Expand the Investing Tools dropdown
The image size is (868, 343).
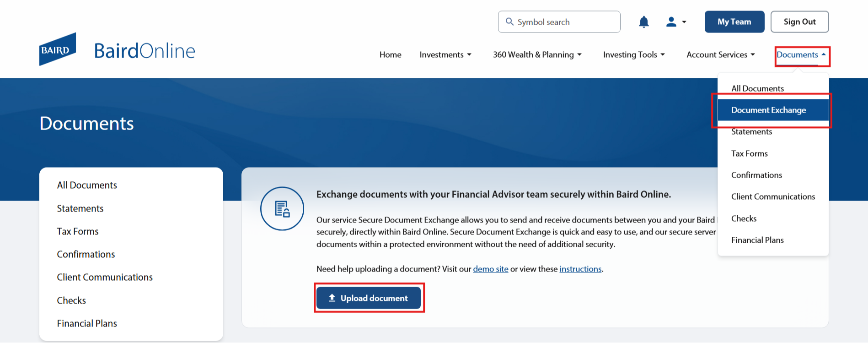634,54
